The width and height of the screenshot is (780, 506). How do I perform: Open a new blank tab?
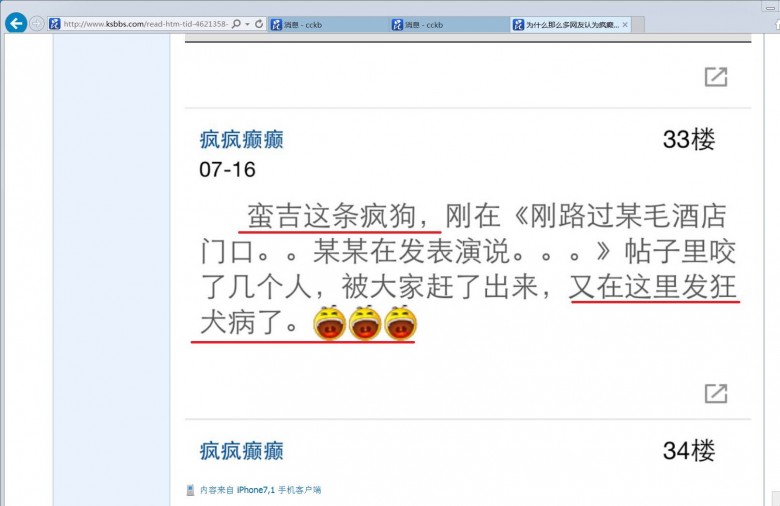(x=638, y=25)
